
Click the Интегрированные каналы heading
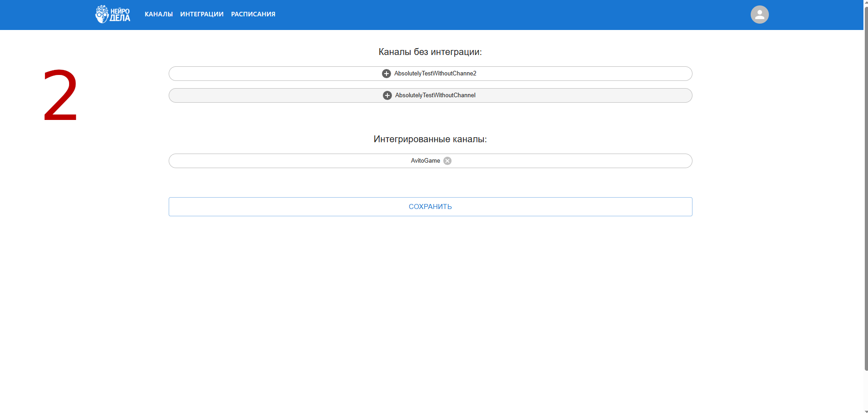pyautogui.click(x=430, y=139)
